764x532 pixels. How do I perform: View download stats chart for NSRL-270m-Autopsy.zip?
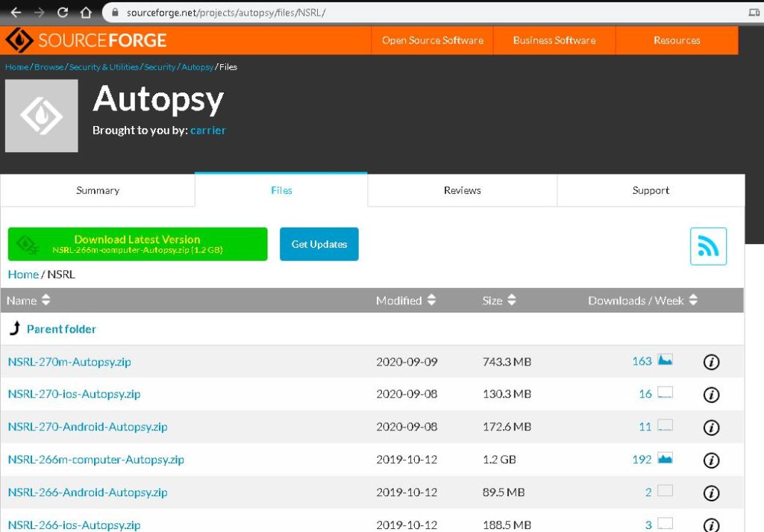[x=665, y=360]
